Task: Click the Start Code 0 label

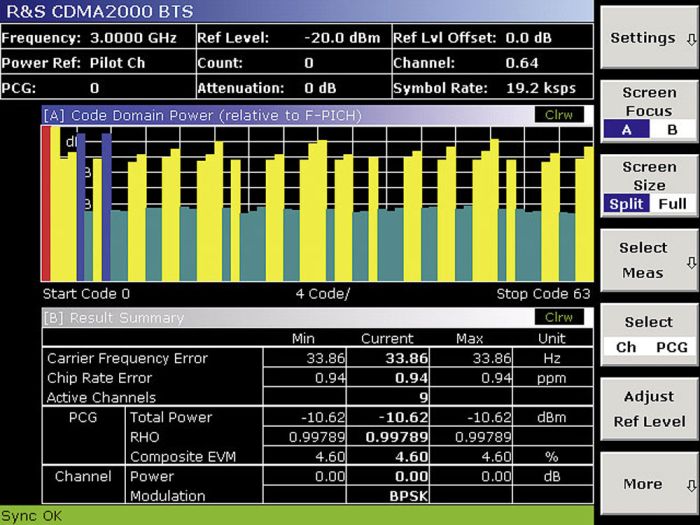Action: [86, 294]
